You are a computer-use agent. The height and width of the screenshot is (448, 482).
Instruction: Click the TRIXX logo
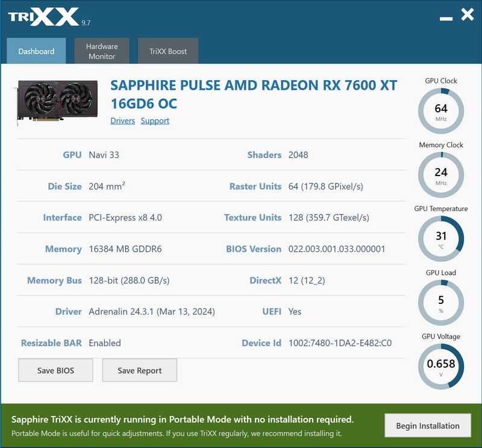43,17
